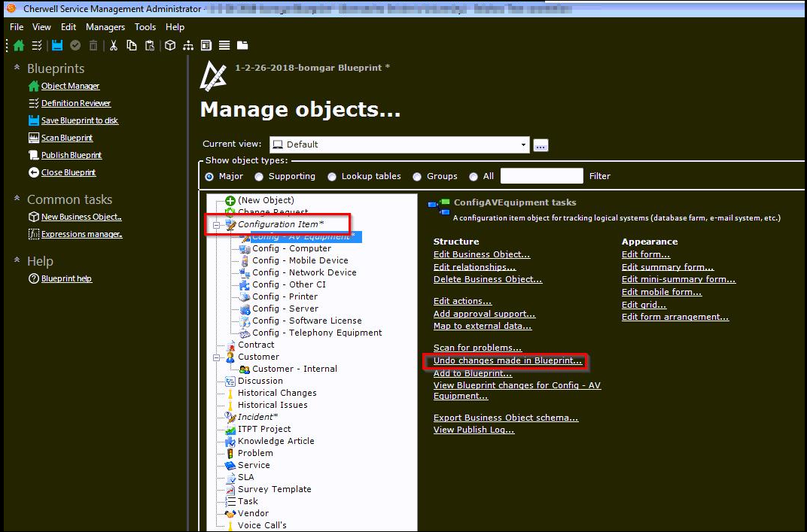Open the Tools menu
807x532 pixels.
(145, 26)
